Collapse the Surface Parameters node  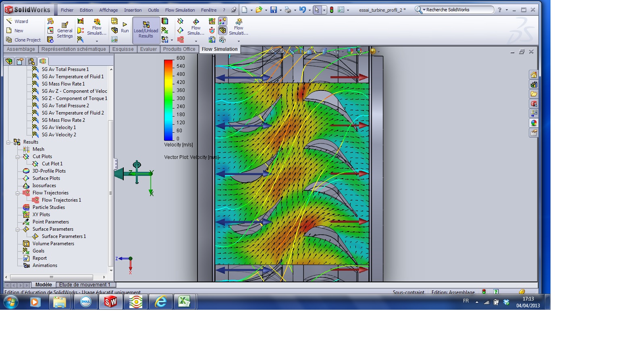pos(18,229)
